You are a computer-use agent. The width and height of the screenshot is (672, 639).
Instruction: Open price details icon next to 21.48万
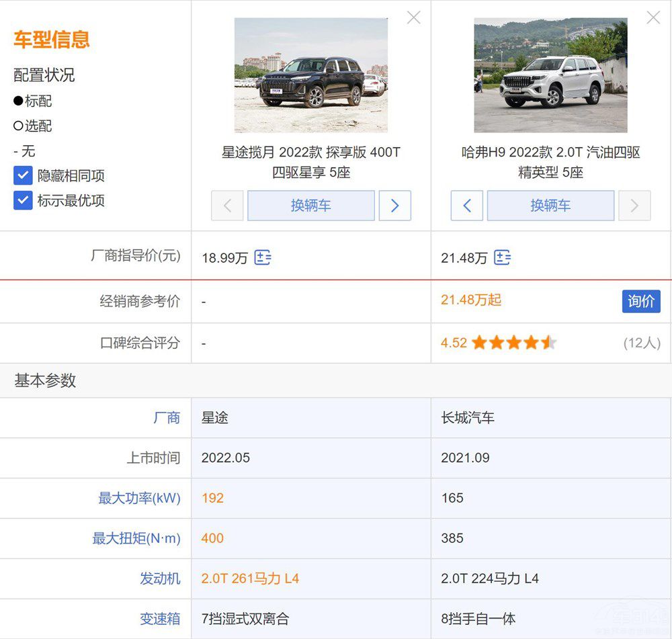click(x=502, y=257)
